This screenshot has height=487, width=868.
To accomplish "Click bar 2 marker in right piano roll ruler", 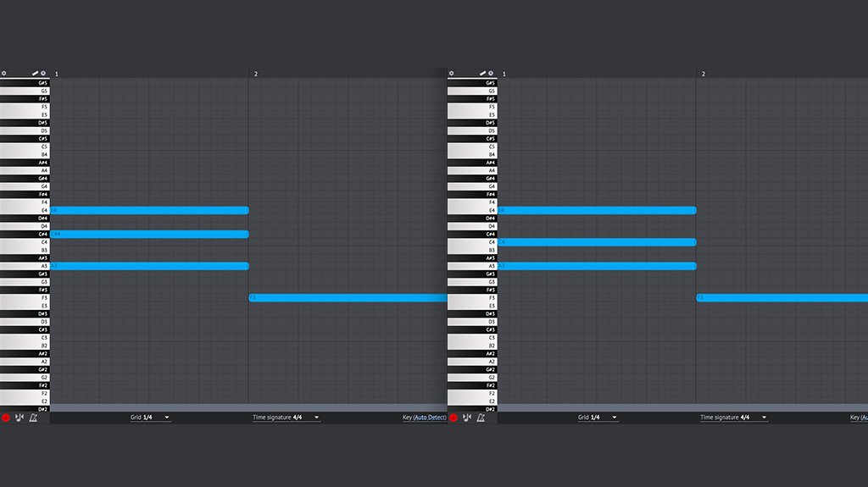I will (703, 74).
